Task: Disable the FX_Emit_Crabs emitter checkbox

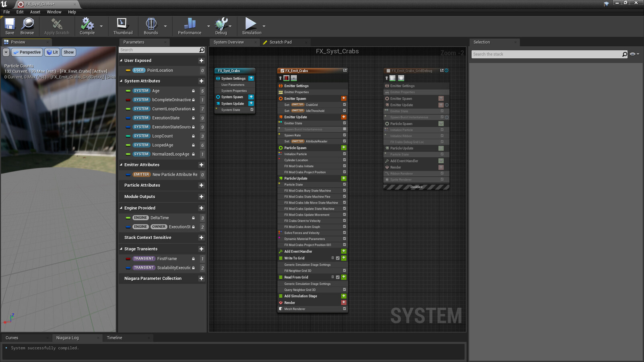Action: click(x=283, y=71)
